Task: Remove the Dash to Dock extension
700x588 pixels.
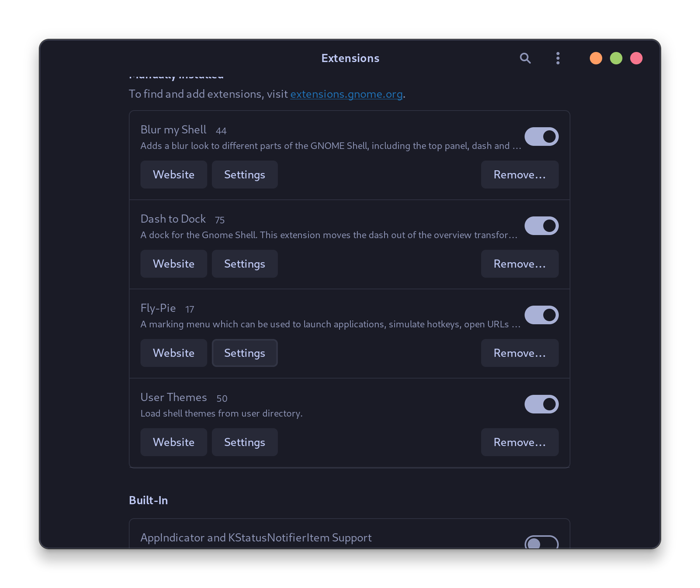Action: (520, 264)
